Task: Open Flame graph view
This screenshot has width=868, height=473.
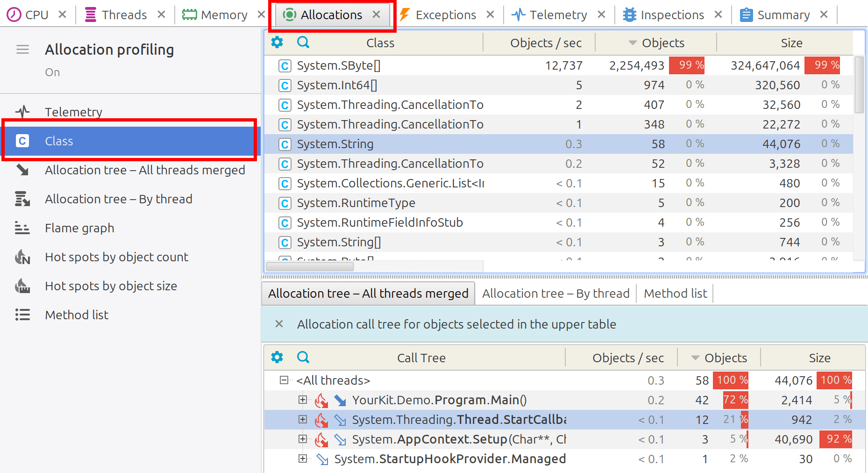Action: click(130, 228)
